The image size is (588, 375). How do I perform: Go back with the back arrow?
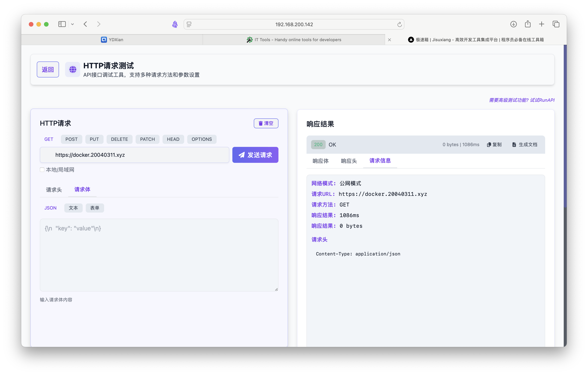(x=85, y=24)
